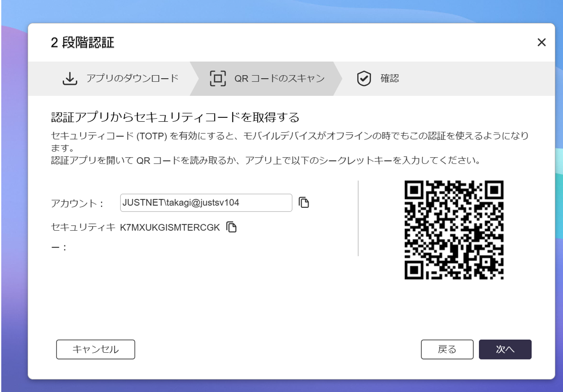Click the QR scan icon in the step bar
563x392 pixels.
[x=218, y=79]
